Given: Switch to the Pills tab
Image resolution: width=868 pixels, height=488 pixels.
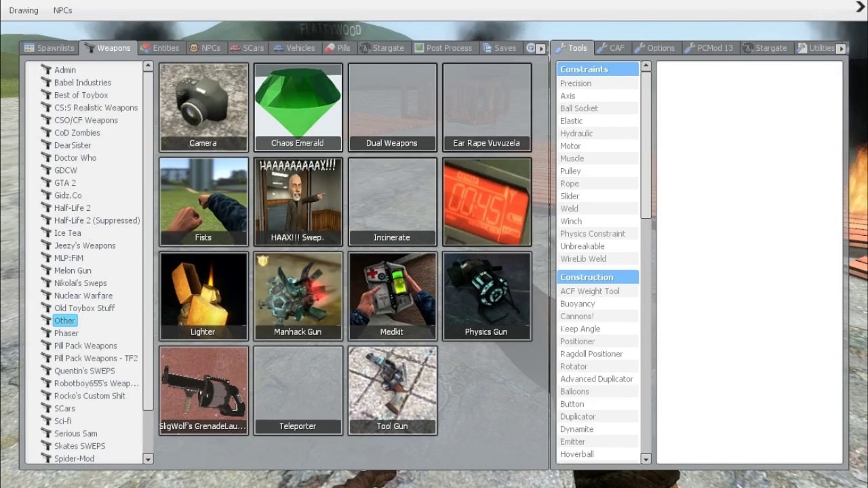Looking at the screenshot, I should 338,48.
